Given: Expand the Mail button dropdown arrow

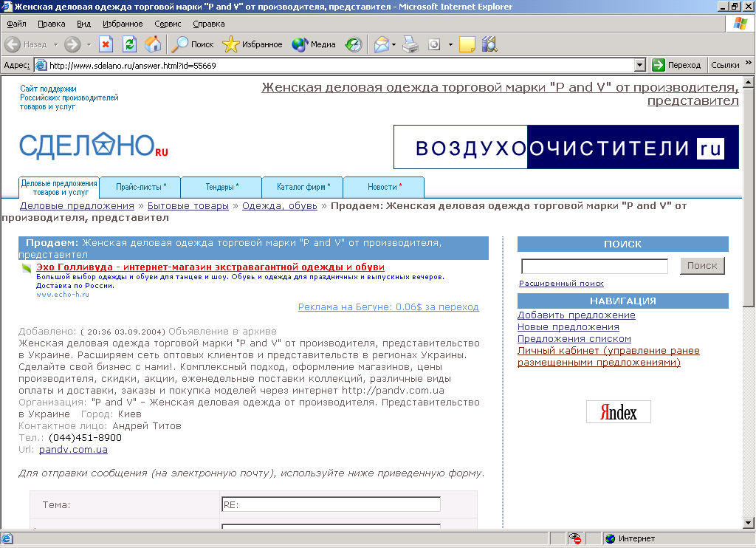Looking at the screenshot, I should [394, 44].
